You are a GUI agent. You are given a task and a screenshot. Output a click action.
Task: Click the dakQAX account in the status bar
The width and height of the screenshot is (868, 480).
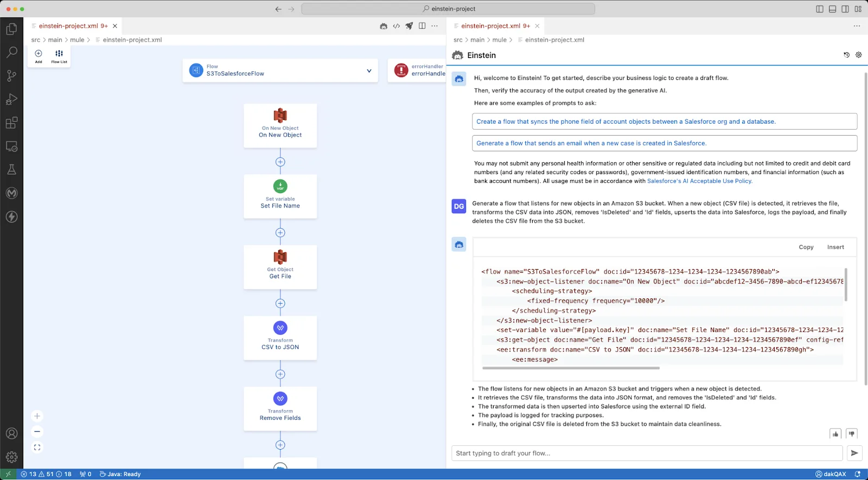831,474
